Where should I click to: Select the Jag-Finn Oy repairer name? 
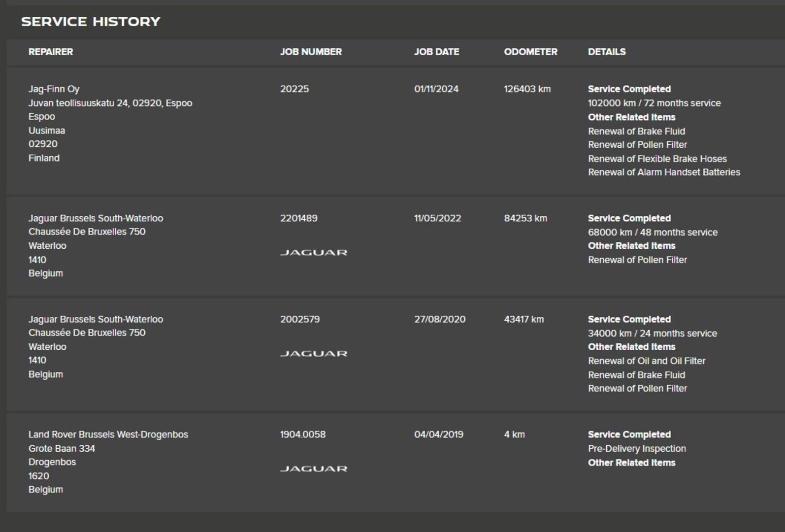54,89
